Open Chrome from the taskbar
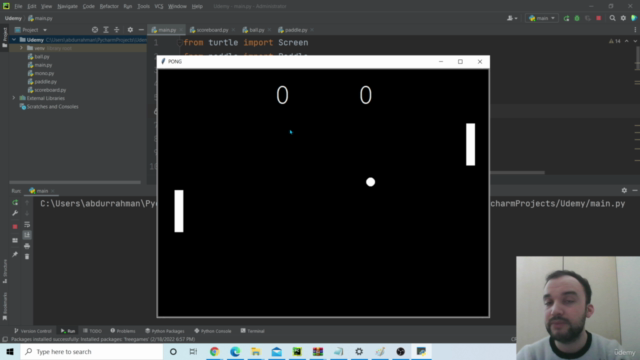The width and height of the screenshot is (640, 360). coord(214,351)
